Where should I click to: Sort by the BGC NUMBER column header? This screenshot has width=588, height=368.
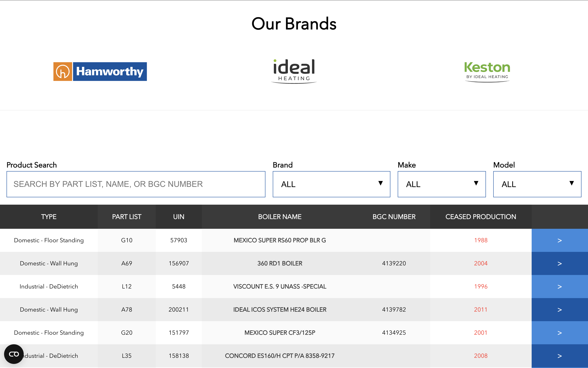(394, 217)
